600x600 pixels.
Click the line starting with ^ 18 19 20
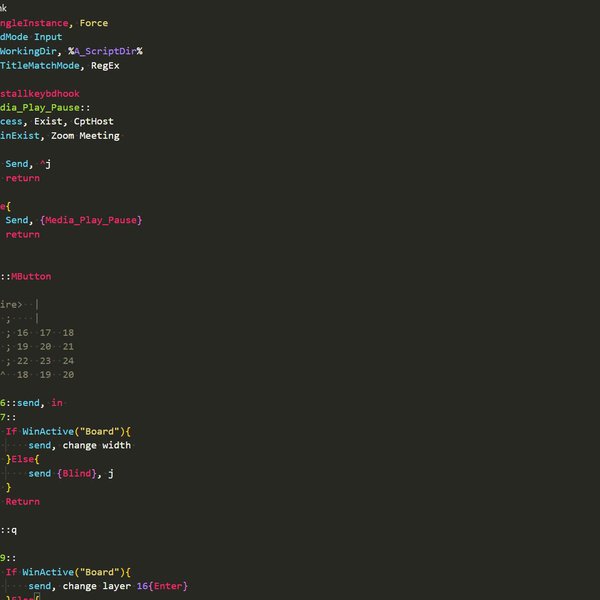40,375
